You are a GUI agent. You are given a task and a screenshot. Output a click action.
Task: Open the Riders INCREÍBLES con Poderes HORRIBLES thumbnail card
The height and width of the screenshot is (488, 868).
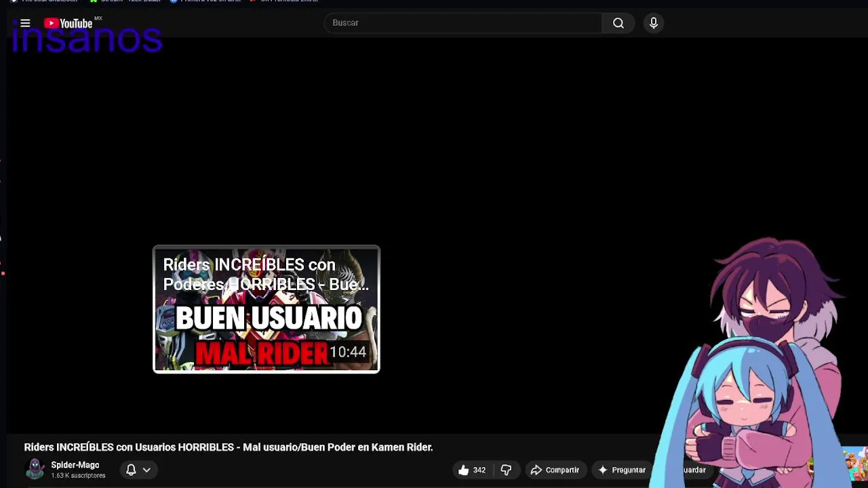[267, 309]
